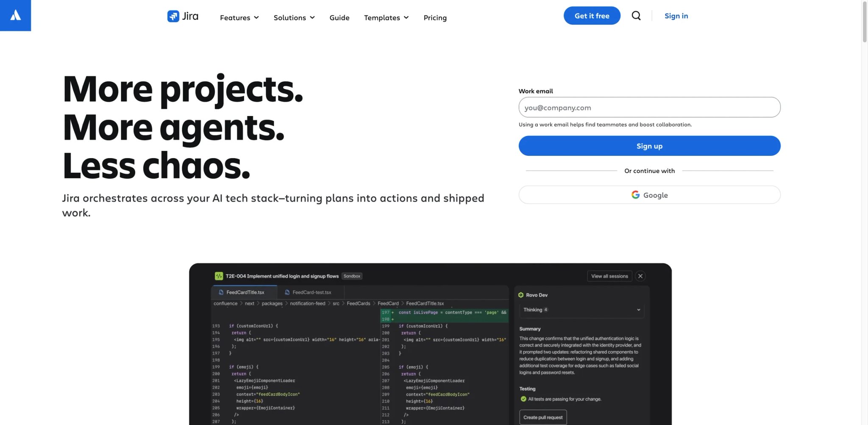Screen dimensions: 868x425
Task: Click the Atlassian logo tile
Action: [15, 15]
